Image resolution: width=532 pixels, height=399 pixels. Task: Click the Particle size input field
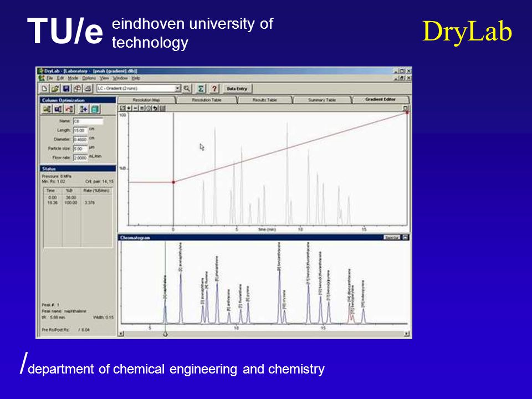click(80, 149)
